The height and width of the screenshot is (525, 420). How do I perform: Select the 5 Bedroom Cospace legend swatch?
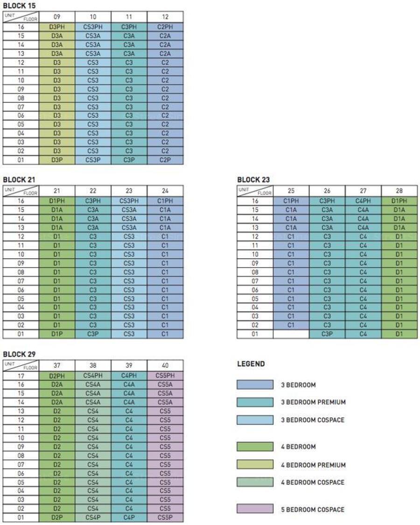[x=255, y=509]
